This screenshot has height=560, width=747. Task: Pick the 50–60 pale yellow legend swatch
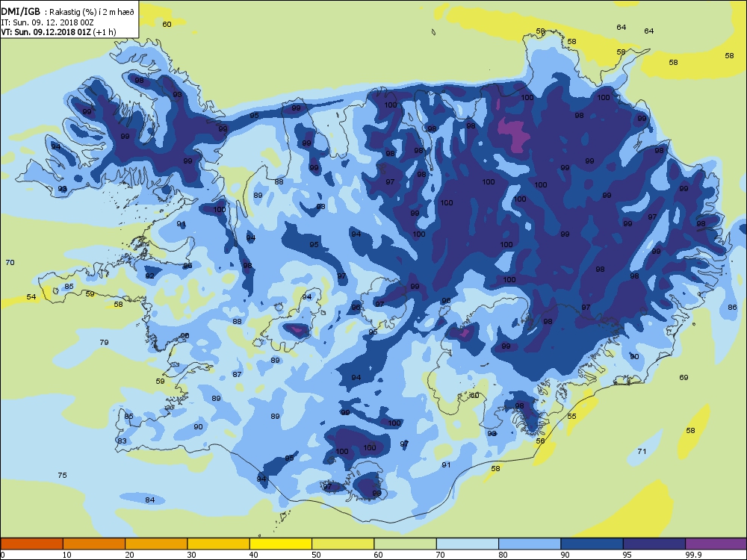tap(343, 544)
